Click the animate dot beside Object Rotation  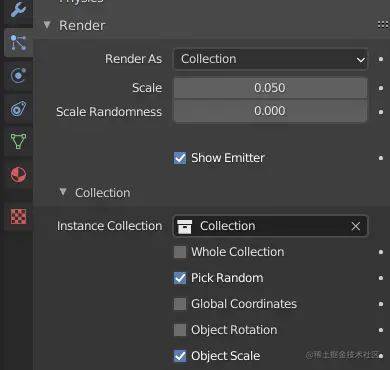click(x=381, y=330)
